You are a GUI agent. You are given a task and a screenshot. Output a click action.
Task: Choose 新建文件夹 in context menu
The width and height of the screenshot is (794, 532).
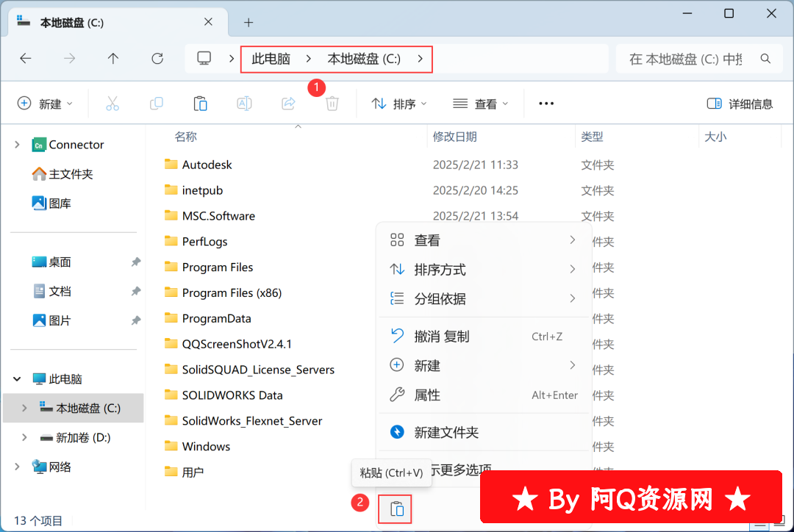[484, 432]
